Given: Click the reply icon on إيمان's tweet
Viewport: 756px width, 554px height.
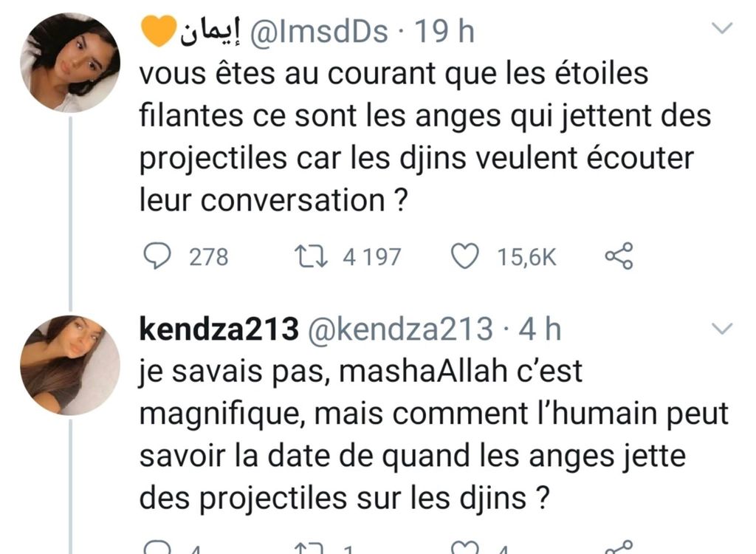Looking at the screenshot, I should point(155,256).
